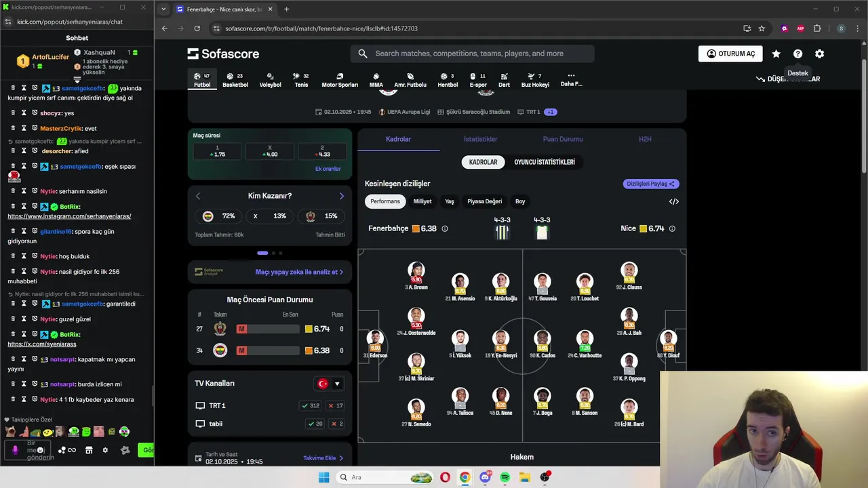Click the Windows Start button
Viewport: 868px width, 488px height.
click(x=324, y=477)
